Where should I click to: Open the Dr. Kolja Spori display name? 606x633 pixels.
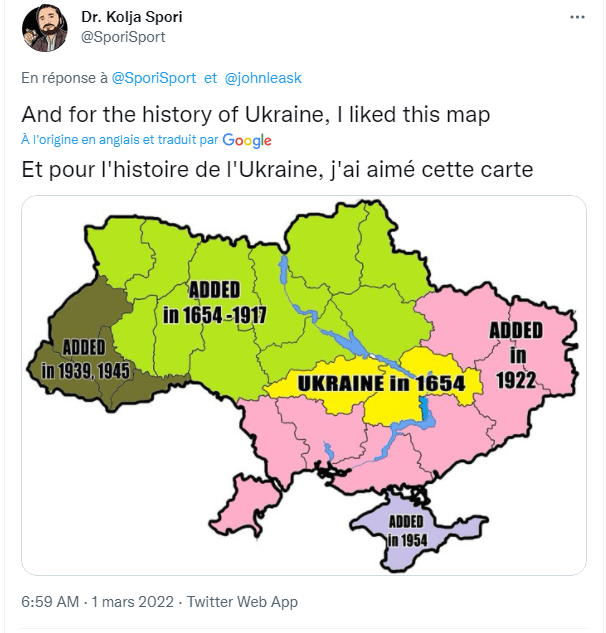click(x=131, y=18)
